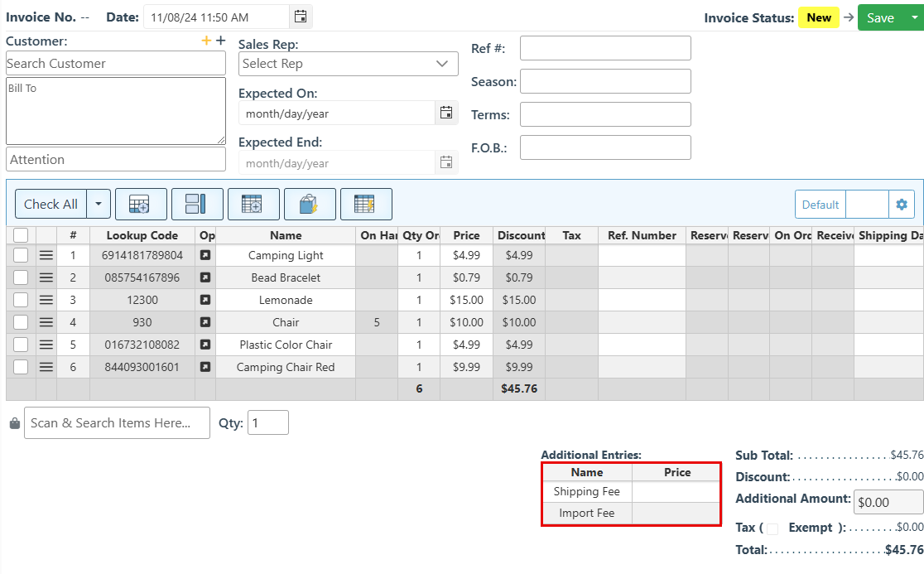Sort by the Lookup Code column header
The width and height of the screenshot is (924, 574).
click(x=142, y=235)
